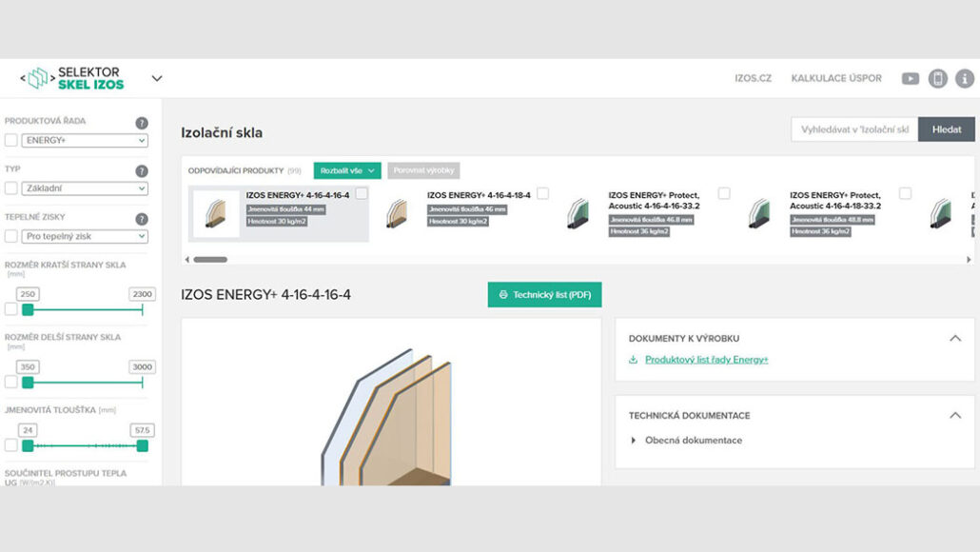Click the product list horizontal scrollbar thumb
Image resolution: width=980 pixels, height=552 pixels.
pos(210,260)
